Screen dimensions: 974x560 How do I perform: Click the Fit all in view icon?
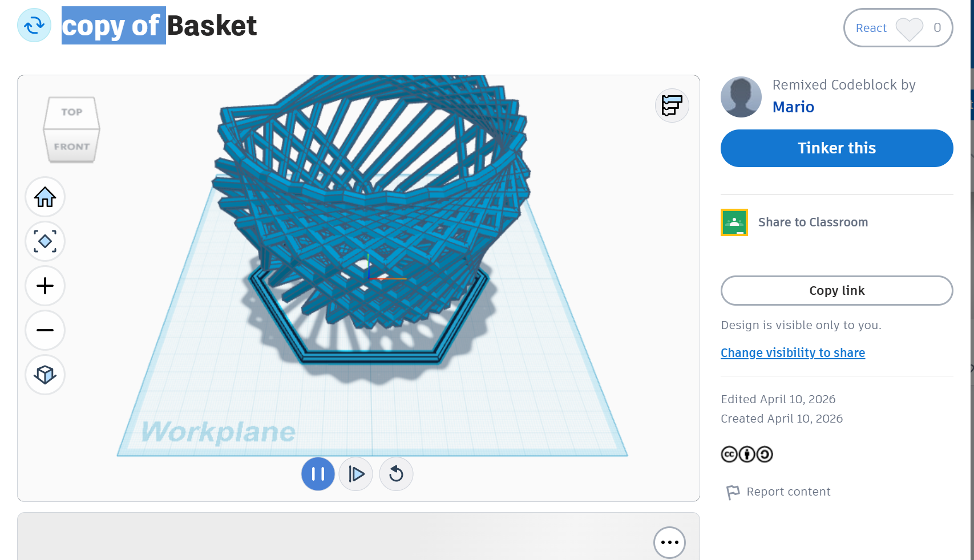[45, 241]
